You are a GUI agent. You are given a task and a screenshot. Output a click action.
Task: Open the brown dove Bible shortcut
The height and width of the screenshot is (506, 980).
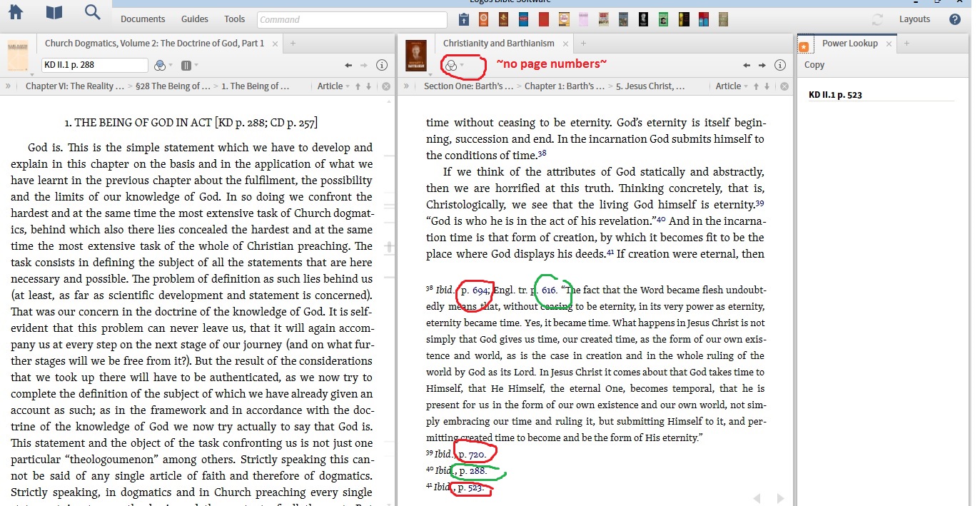point(503,19)
